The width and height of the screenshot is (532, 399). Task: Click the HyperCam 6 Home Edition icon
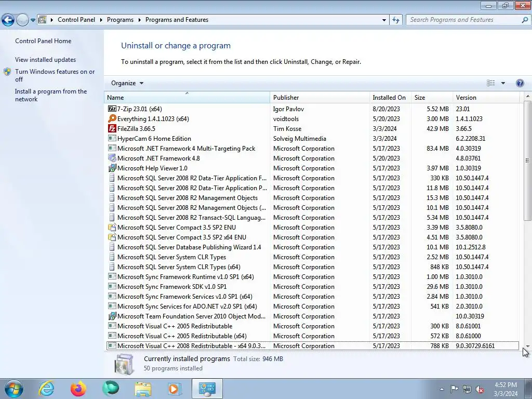coord(112,138)
